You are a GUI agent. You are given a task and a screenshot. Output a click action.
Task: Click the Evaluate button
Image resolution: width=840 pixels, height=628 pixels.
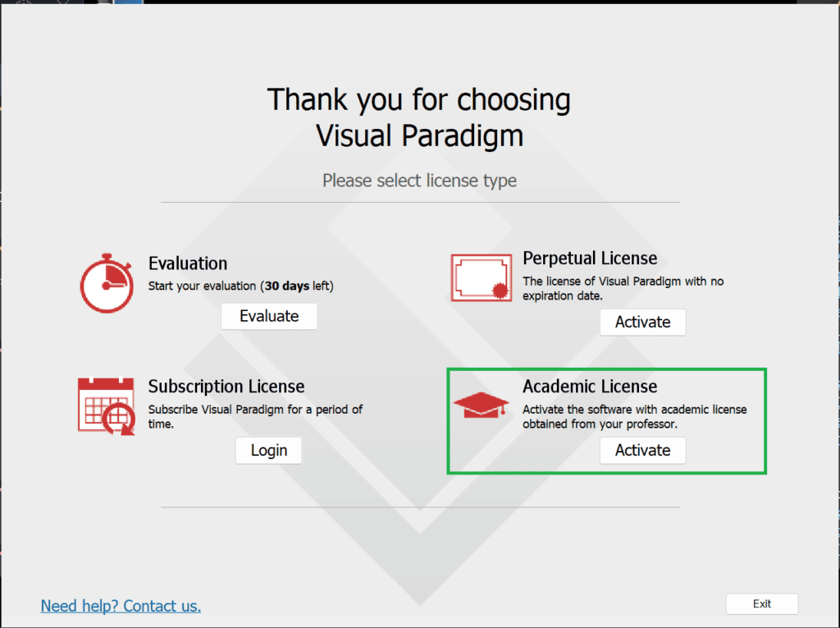coord(269,316)
